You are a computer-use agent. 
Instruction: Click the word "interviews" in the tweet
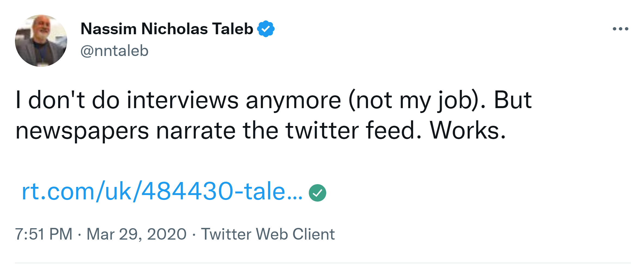pyautogui.click(x=183, y=100)
